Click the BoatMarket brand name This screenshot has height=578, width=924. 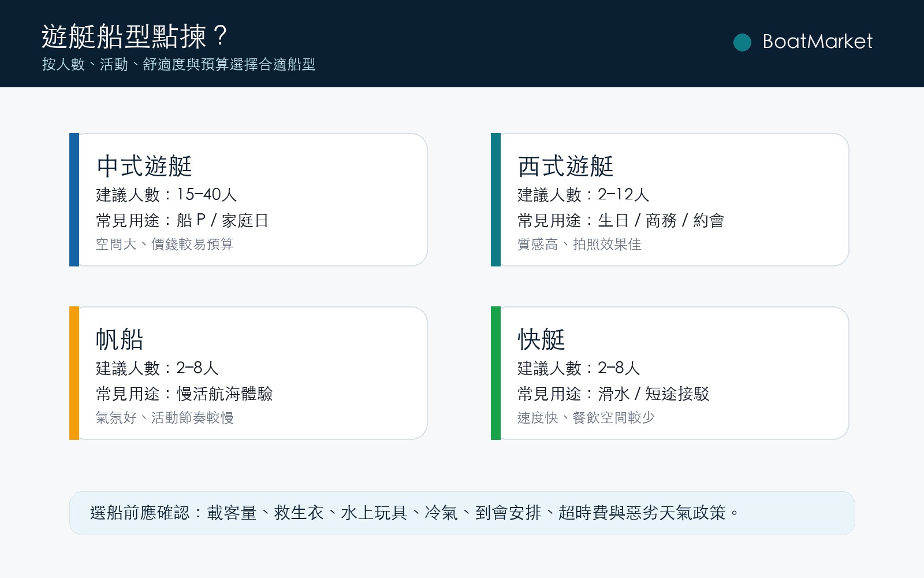817,42
